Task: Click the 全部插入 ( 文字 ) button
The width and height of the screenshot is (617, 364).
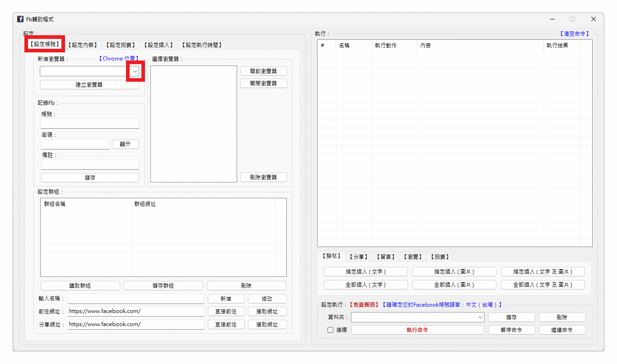Action: click(366, 285)
